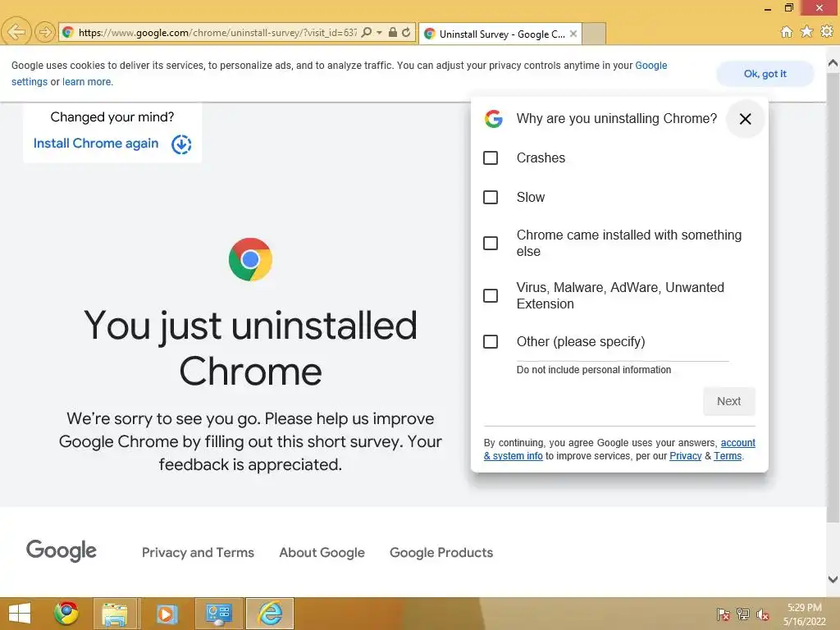840x630 pixels.
Task: Click the Action Center flag tray icon
Action: pos(724,614)
